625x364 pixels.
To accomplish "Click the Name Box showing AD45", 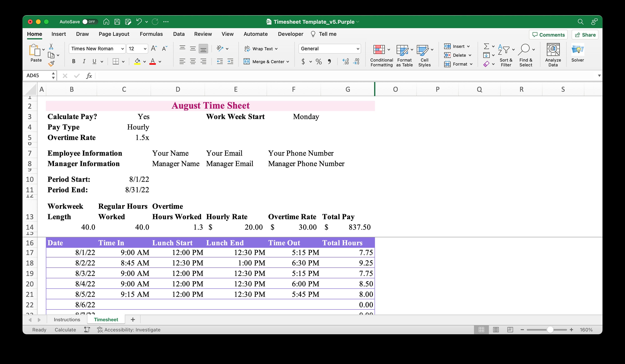I will 37,76.
